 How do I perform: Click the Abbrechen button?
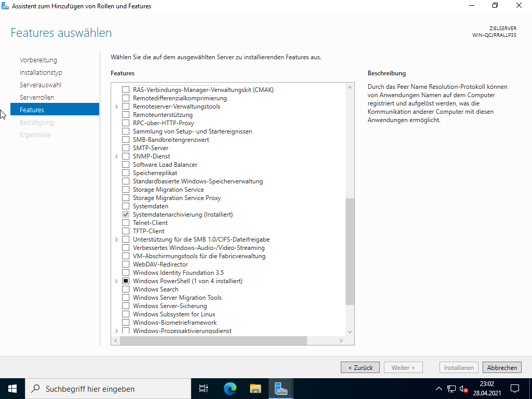[502, 367]
